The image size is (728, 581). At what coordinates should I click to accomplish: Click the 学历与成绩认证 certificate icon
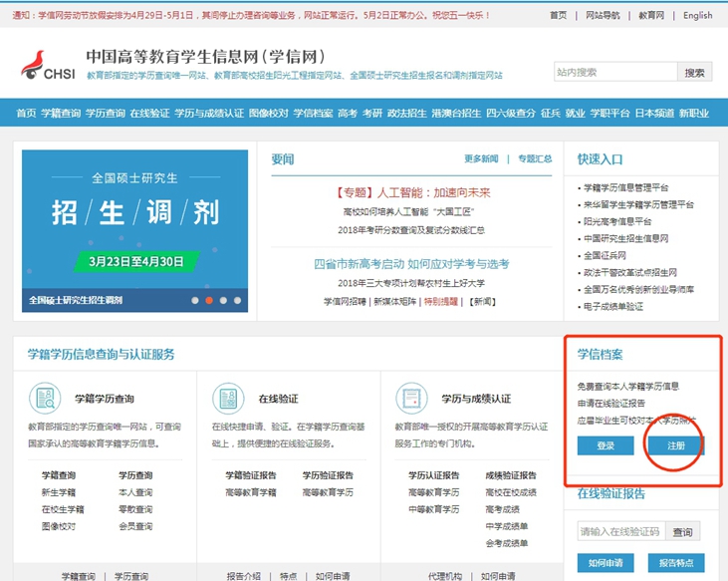(x=411, y=399)
